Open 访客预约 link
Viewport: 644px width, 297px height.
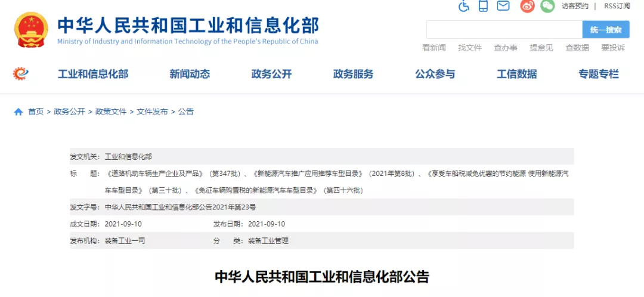(575, 6)
